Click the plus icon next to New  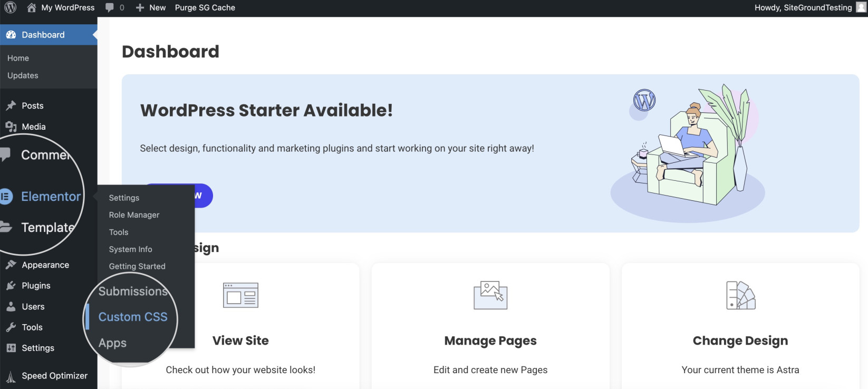click(x=140, y=7)
